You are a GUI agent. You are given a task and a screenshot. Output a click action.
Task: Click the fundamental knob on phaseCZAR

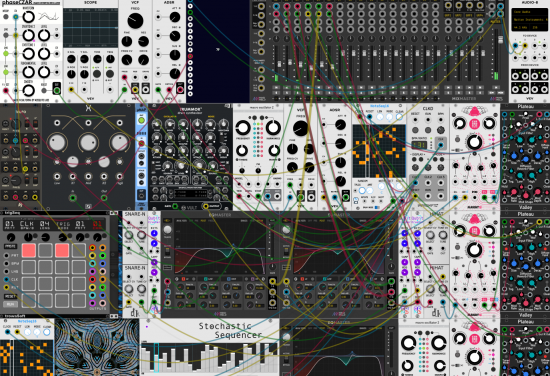pos(28,72)
